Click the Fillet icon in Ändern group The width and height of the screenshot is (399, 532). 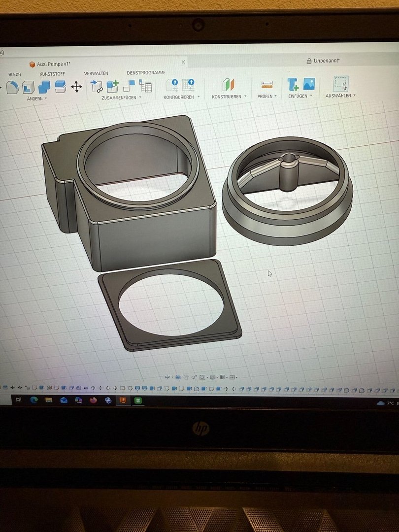click(12, 88)
